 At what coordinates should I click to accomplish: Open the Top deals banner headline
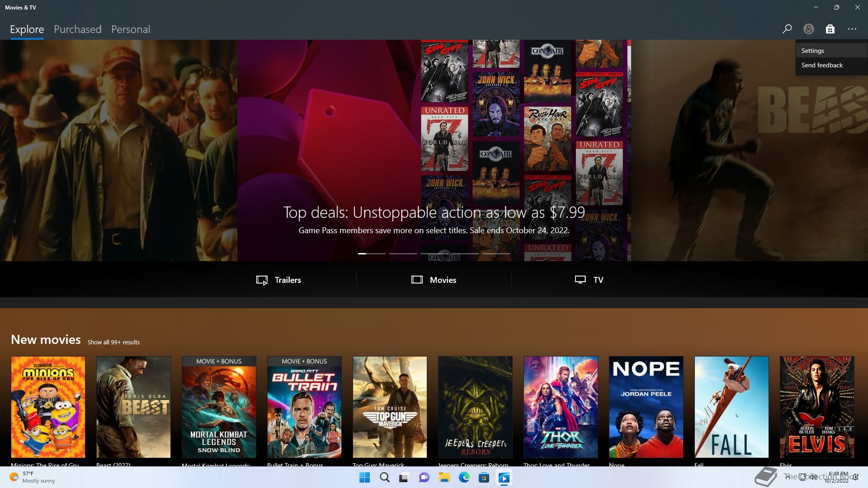434,212
